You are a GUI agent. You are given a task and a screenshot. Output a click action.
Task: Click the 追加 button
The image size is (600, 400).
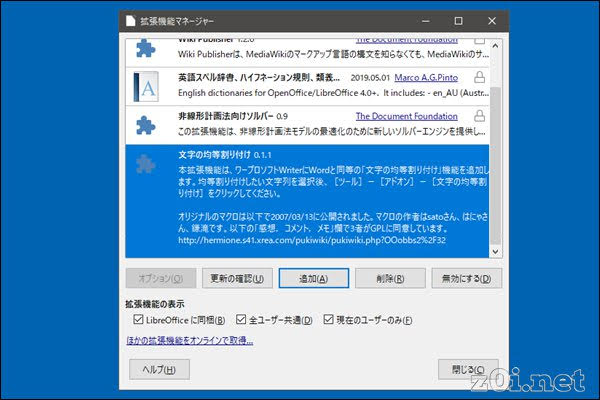click(x=314, y=278)
